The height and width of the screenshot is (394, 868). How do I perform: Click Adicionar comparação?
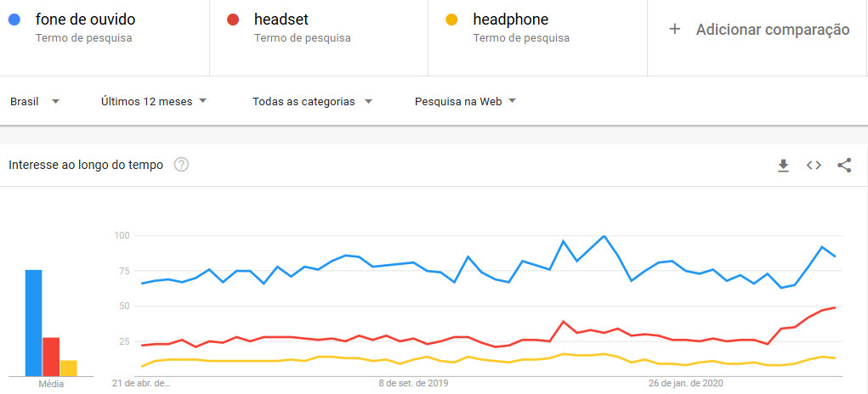[x=772, y=30]
